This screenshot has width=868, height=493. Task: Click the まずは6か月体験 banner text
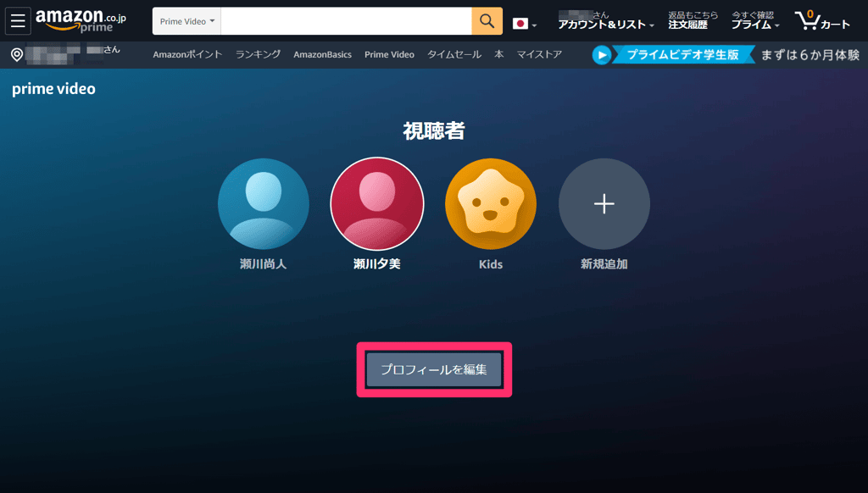pyautogui.click(x=810, y=55)
